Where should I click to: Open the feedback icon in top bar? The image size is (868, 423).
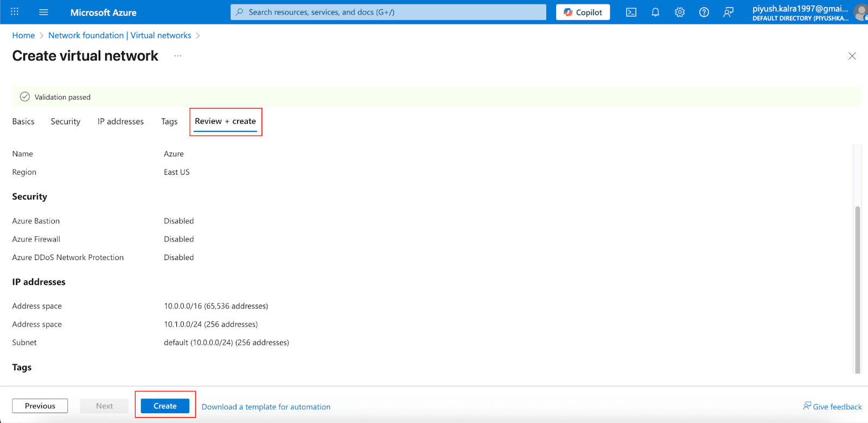728,12
